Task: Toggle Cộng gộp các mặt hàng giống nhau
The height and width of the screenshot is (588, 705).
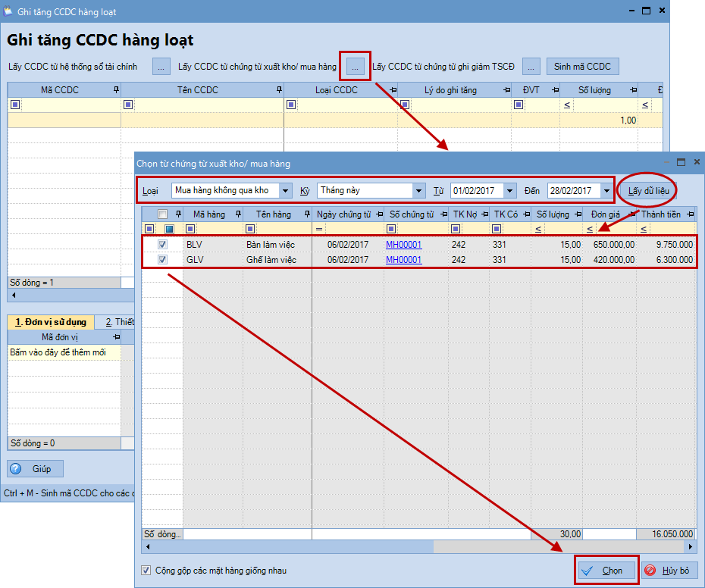Action: 146,571
